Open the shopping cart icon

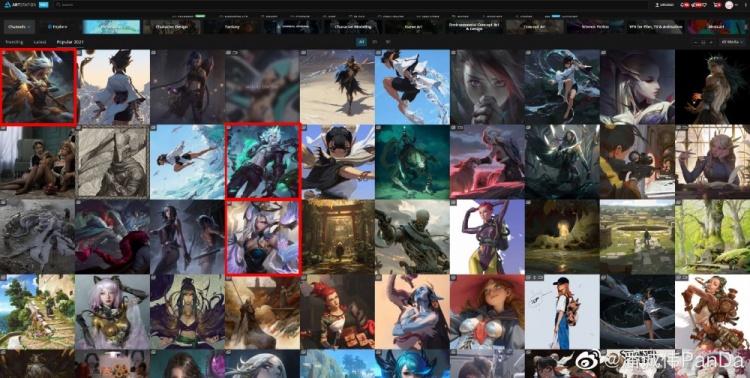coord(717,5)
